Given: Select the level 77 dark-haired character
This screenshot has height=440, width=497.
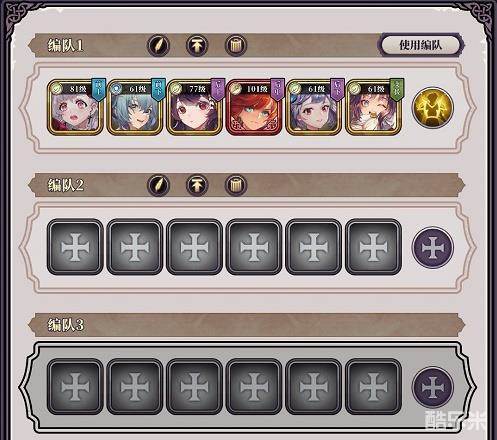Looking at the screenshot, I should (x=195, y=107).
